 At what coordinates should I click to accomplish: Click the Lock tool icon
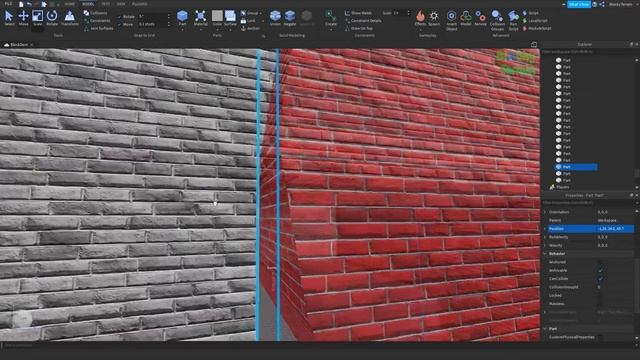point(243,21)
